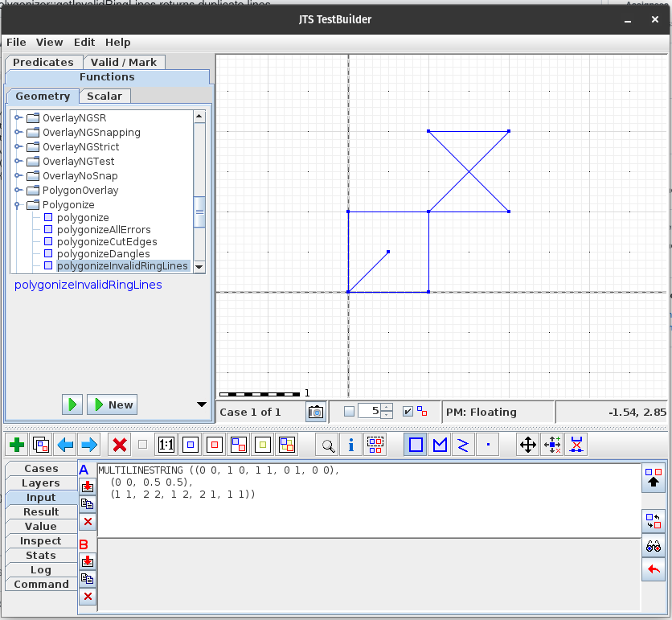Expand the OverlayNGSnapping node
Image resolution: width=672 pixels, height=620 pixels.
pos(16,132)
